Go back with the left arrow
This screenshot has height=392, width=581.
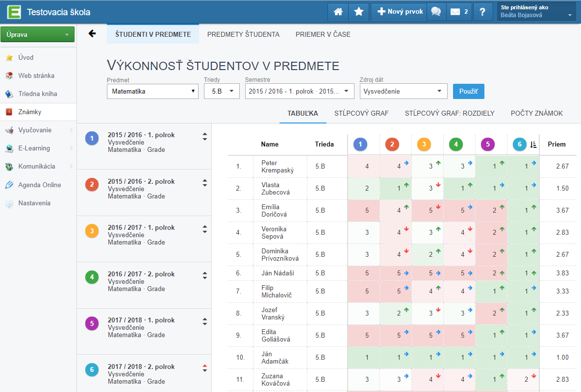pos(92,34)
